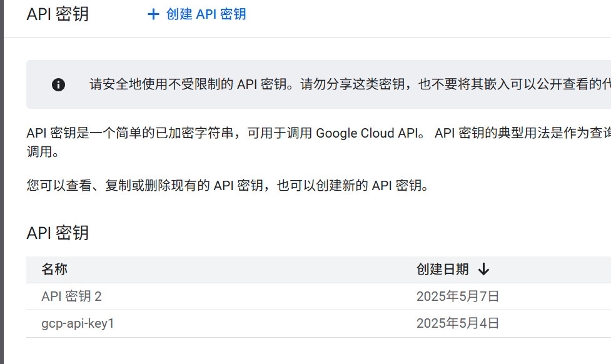Click 创建 API 密钥 to create a new key
The image size is (611, 364).
196,14
